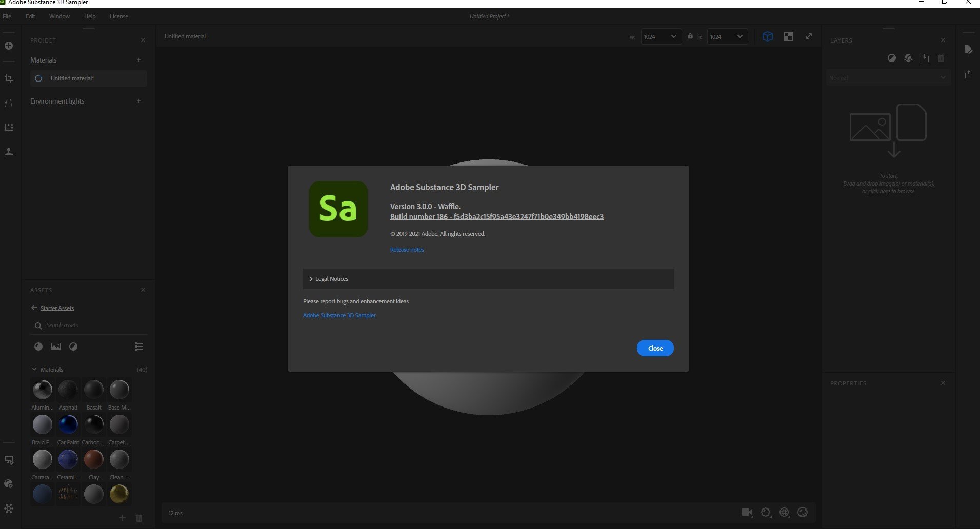The width and height of the screenshot is (980, 529).
Task: Select the Clone stamp tool
Action: click(x=9, y=152)
